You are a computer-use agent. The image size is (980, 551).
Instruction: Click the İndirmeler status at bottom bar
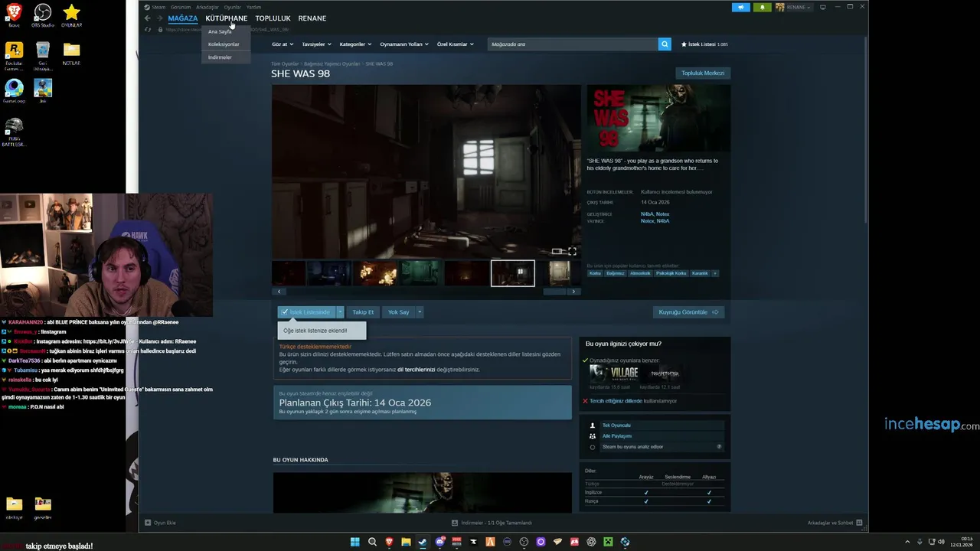point(492,523)
